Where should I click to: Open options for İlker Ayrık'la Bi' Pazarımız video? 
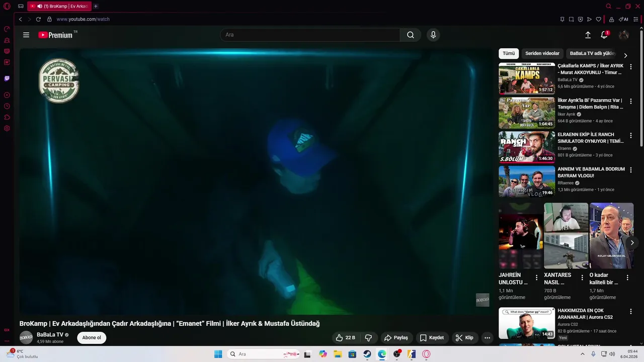tap(631, 101)
